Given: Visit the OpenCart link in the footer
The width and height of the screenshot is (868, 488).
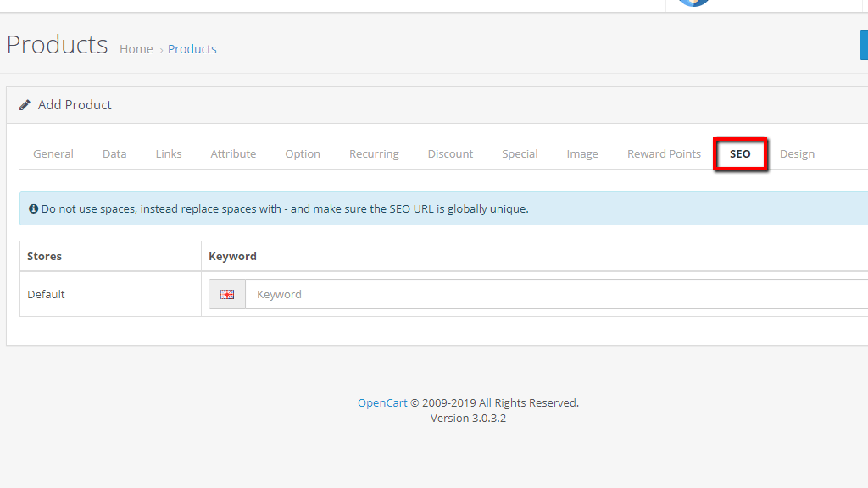Looking at the screenshot, I should pyautogui.click(x=381, y=402).
